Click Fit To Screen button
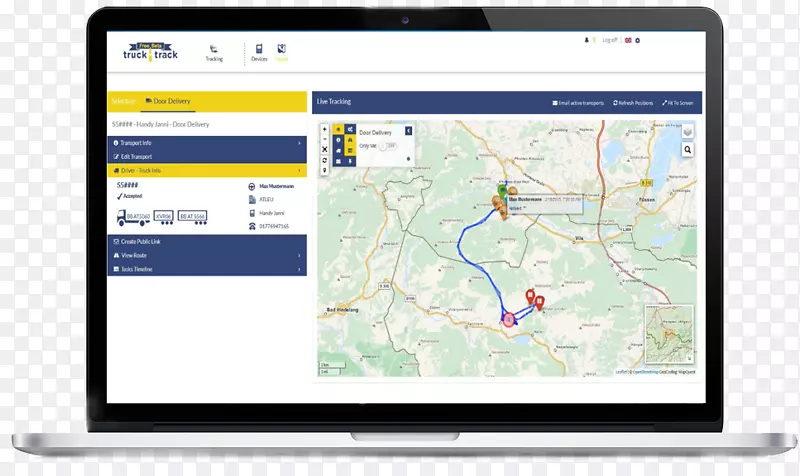This screenshot has height=476, width=800. click(x=679, y=103)
